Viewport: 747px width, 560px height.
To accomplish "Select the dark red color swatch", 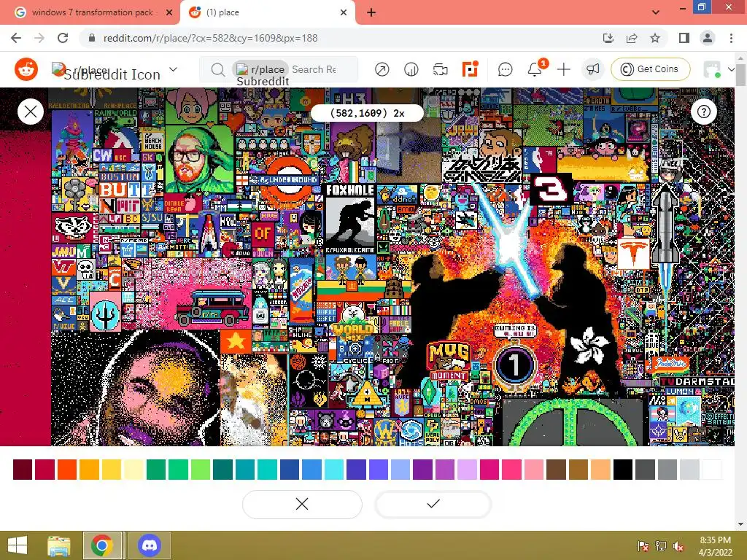I will point(44,470).
